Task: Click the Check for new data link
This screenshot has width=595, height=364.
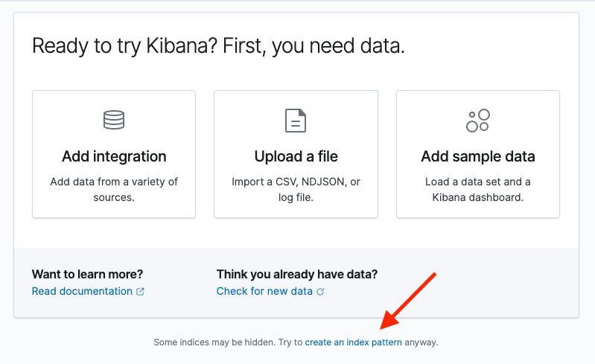Action: 264,291
